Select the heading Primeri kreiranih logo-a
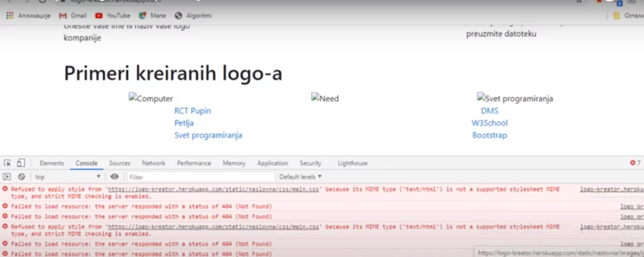Screen dimensions: 644x257 tap(173, 74)
